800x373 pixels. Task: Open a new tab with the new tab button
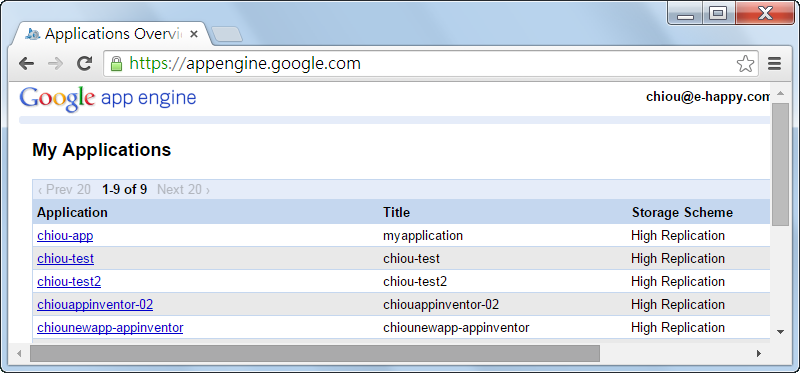(227, 34)
